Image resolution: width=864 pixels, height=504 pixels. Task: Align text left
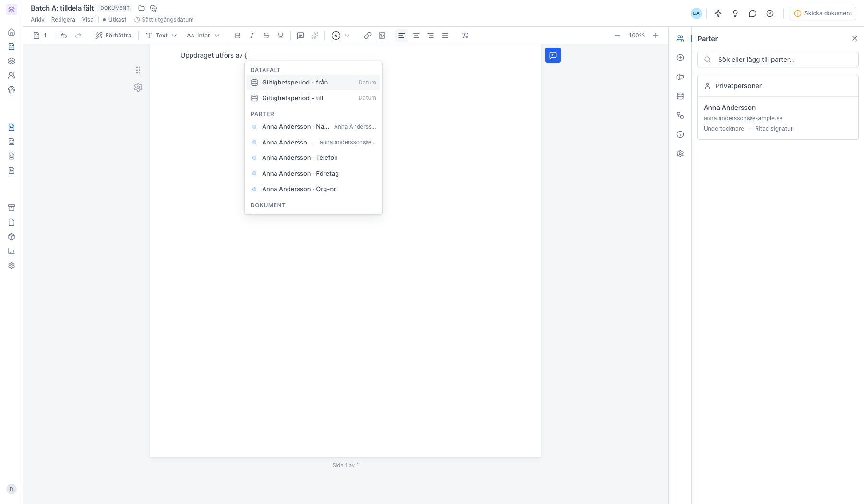coord(402,36)
